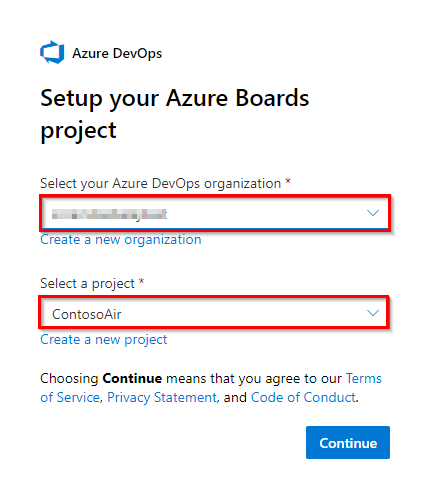Image resolution: width=429 pixels, height=492 pixels.
Task: Click the ContosoAir text in project field
Action: coord(87,314)
